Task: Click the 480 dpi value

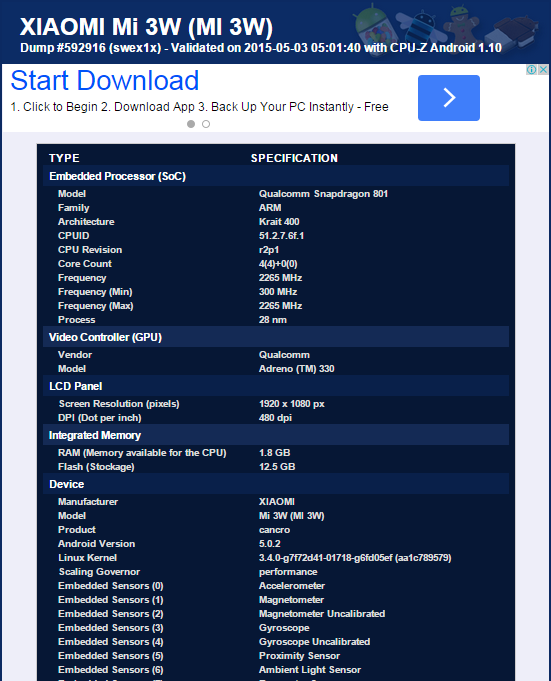Action: click(275, 418)
